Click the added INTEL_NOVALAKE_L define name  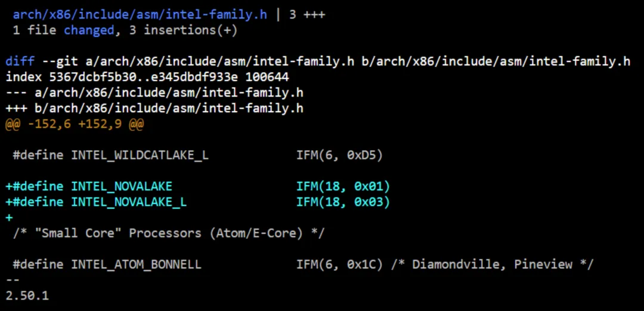(129, 202)
